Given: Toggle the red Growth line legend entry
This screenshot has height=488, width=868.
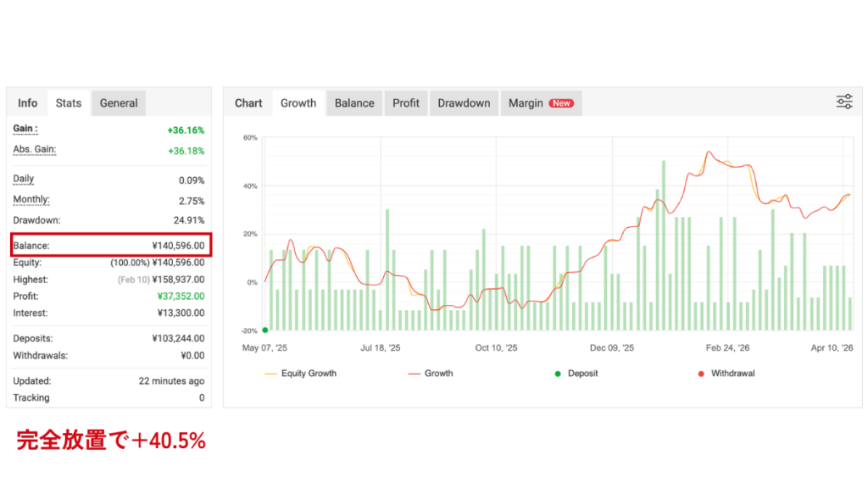Looking at the screenshot, I should [x=431, y=374].
